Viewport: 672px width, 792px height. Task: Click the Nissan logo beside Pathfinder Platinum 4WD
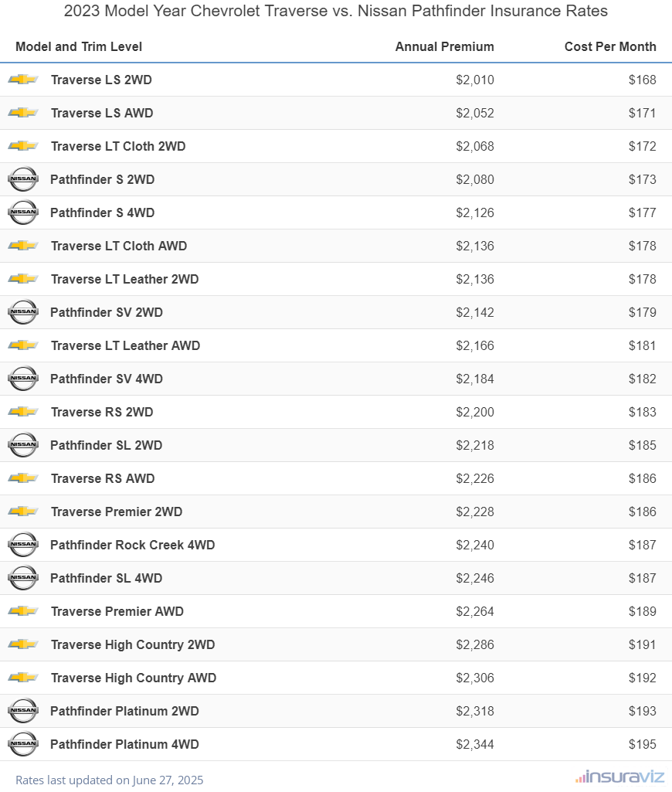click(x=23, y=744)
